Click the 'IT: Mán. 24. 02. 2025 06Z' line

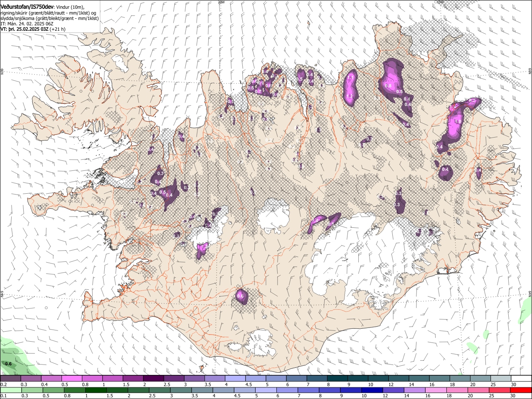point(27,24)
